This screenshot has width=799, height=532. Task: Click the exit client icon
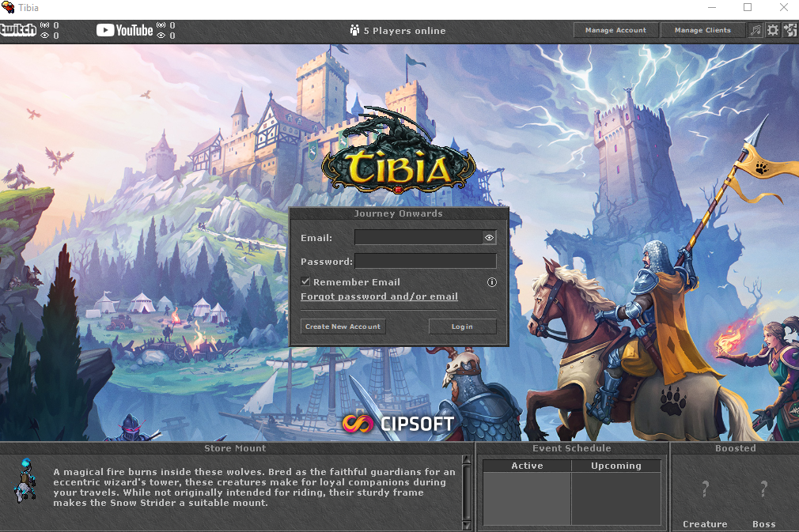coord(790,30)
